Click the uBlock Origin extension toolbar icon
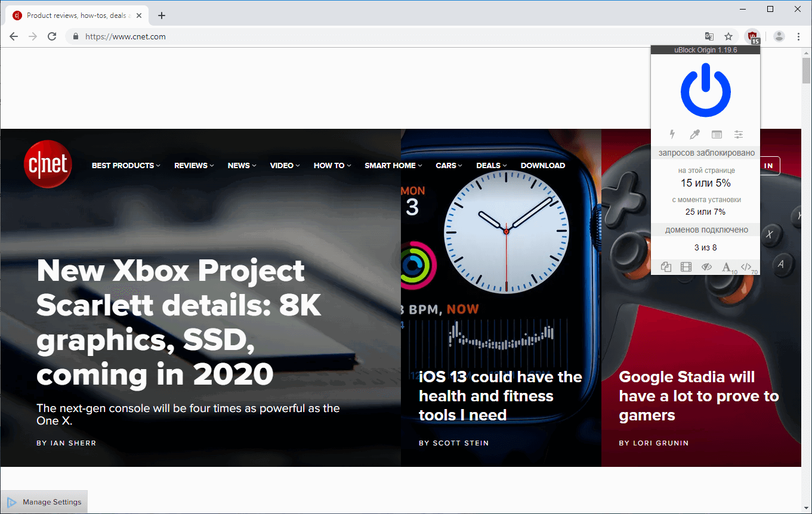The width and height of the screenshot is (812, 514). tap(752, 36)
